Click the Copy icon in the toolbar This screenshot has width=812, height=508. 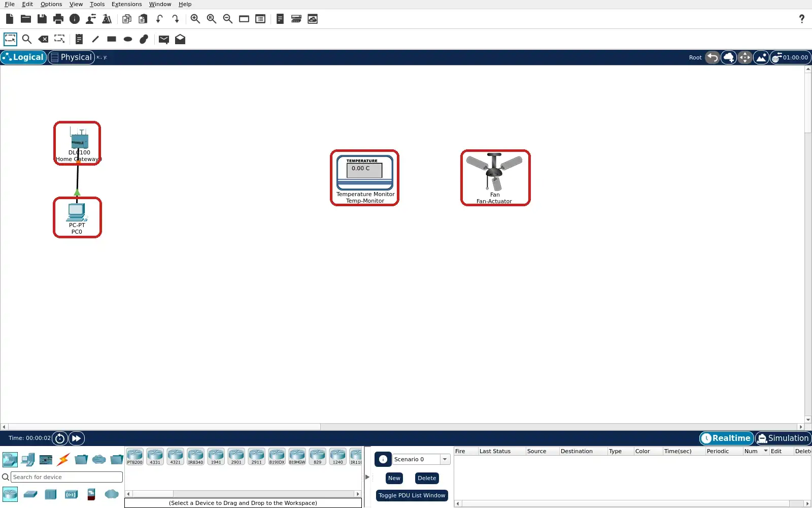pyautogui.click(x=127, y=19)
